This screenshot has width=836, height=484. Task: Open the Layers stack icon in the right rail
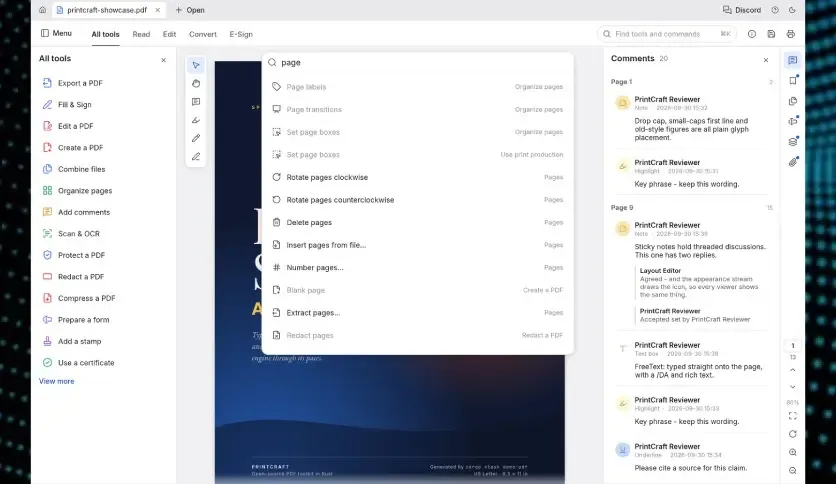tap(793, 141)
